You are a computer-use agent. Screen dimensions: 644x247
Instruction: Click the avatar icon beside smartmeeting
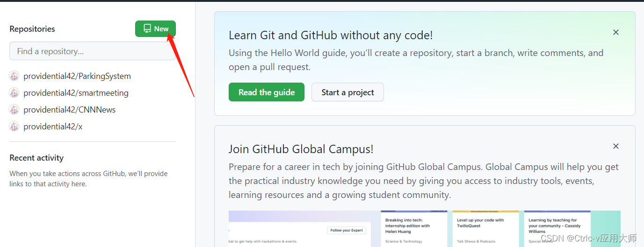(x=14, y=93)
